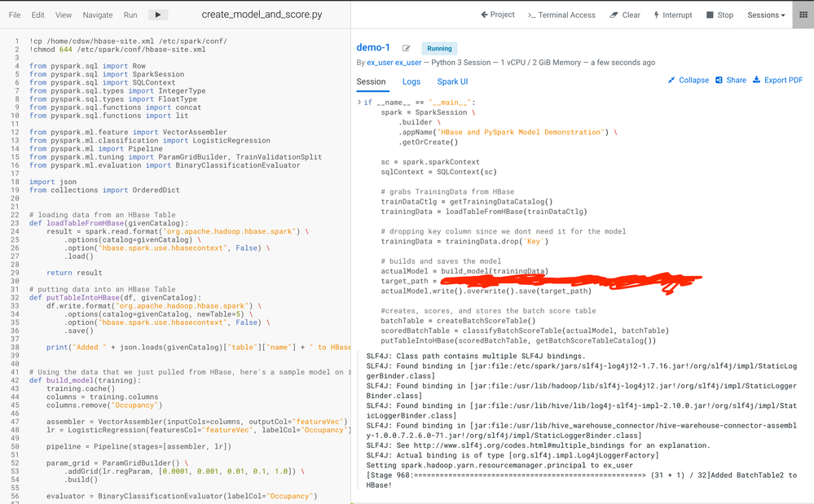Open the Edit menu
This screenshot has height=504, width=814.
tap(38, 15)
